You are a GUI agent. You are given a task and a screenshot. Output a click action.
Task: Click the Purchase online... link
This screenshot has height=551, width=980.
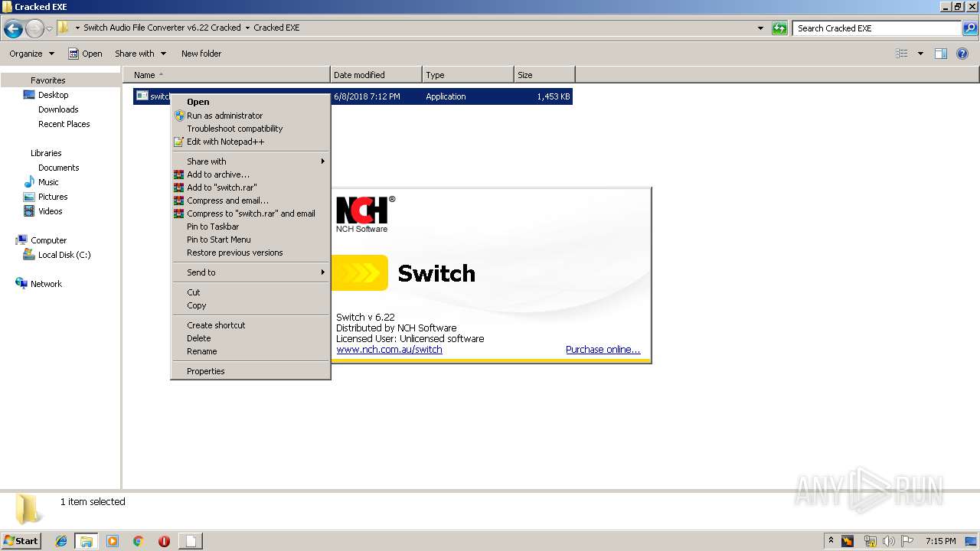(603, 350)
